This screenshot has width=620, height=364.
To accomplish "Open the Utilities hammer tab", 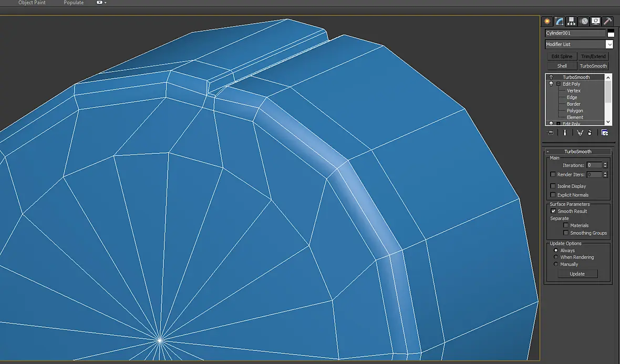I will point(608,22).
